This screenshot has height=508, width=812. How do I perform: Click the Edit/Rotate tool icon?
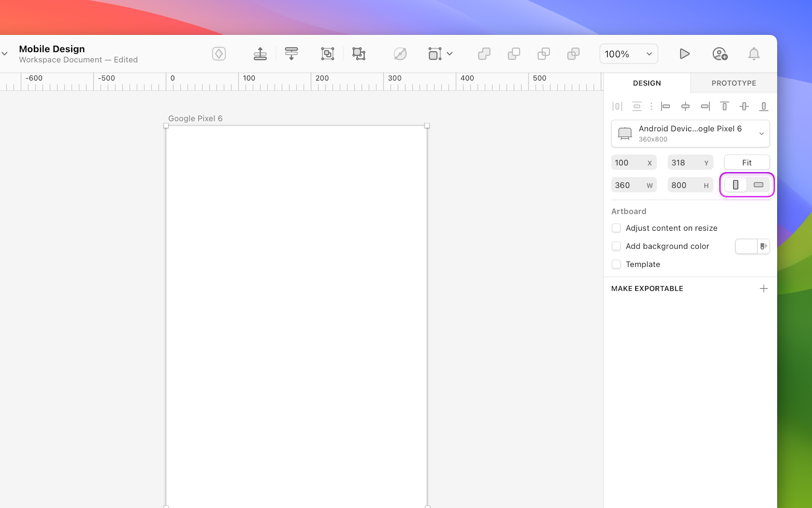tap(400, 54)
